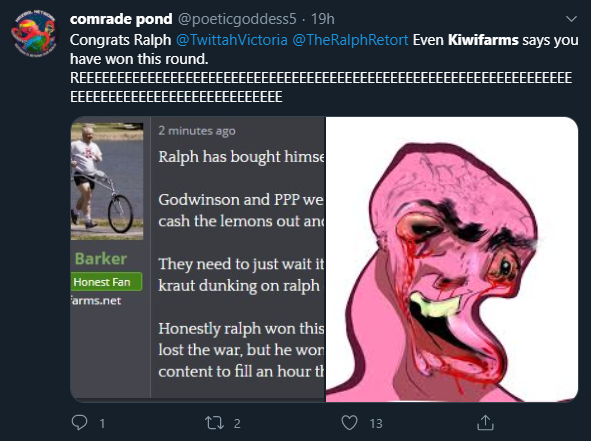591x441 pixels.
Task: Click the Barker username in screenshot
Action: [x=101, y=259]
